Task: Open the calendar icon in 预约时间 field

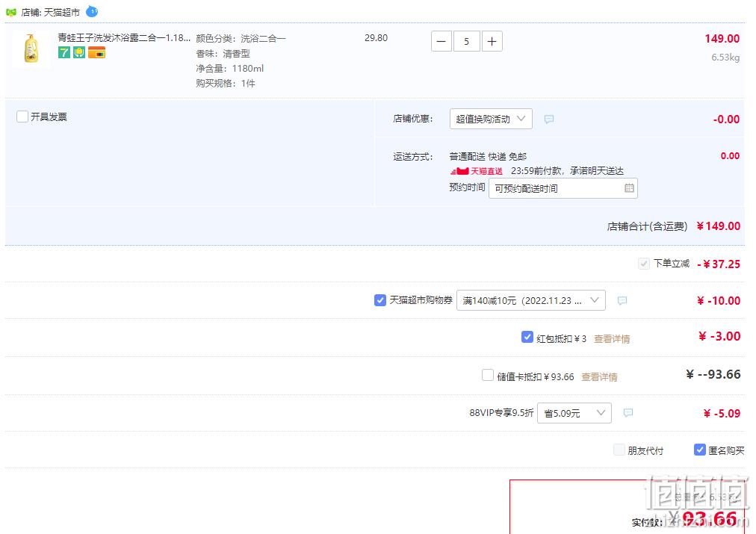Action: click(x=629, y=188)
